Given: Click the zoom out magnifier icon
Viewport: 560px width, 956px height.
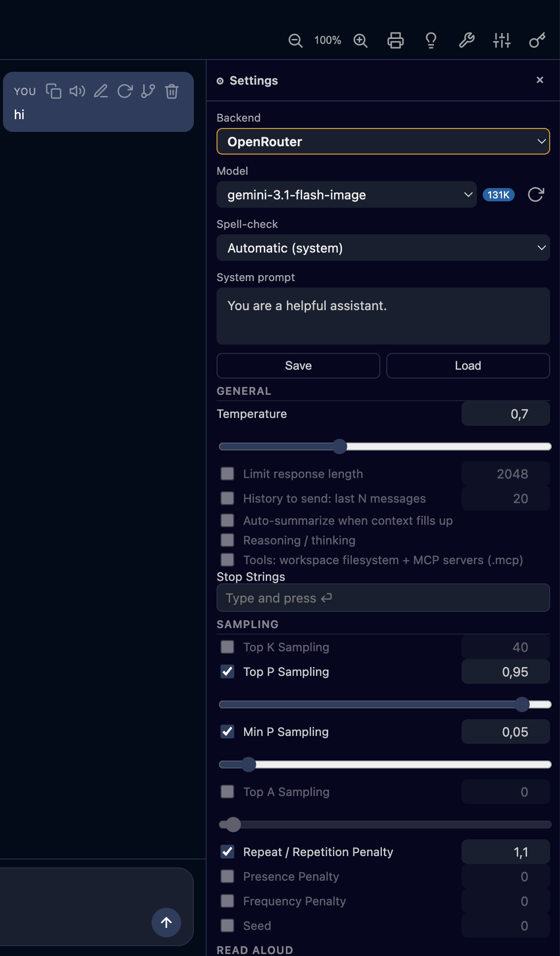Looking at the screenshot, I should pyautogui.click(x=295, y=40).
